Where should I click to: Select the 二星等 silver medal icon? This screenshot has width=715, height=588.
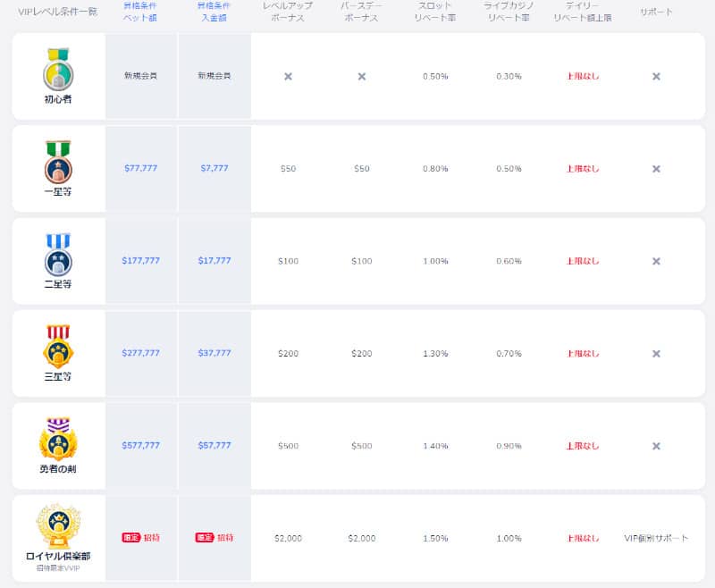[x=58, y=255]
